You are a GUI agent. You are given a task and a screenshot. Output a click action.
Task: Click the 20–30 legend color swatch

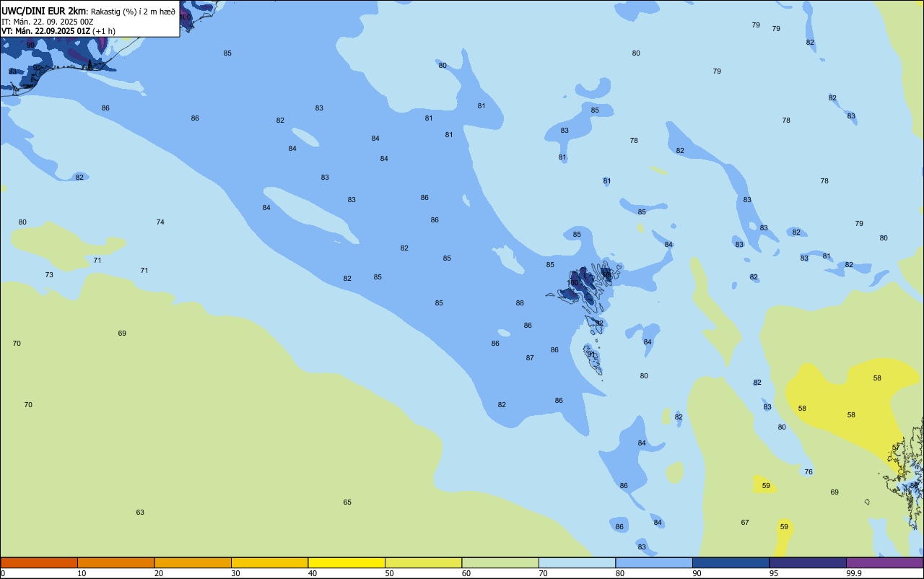click(193, 562)
